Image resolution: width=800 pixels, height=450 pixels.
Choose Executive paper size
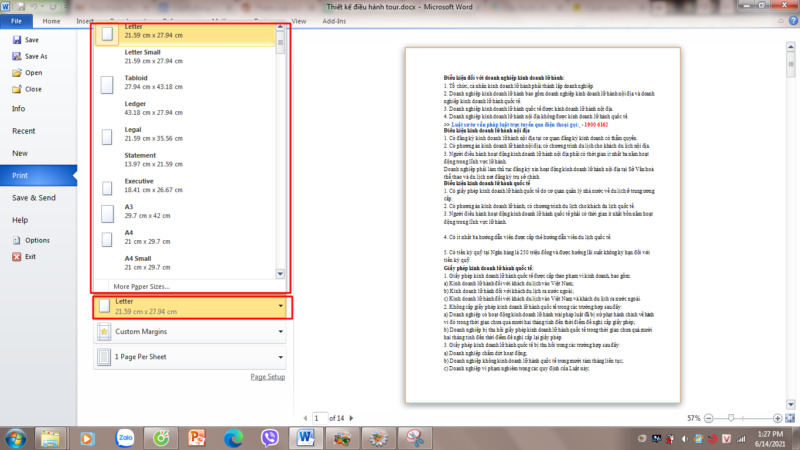click(185, 185)
